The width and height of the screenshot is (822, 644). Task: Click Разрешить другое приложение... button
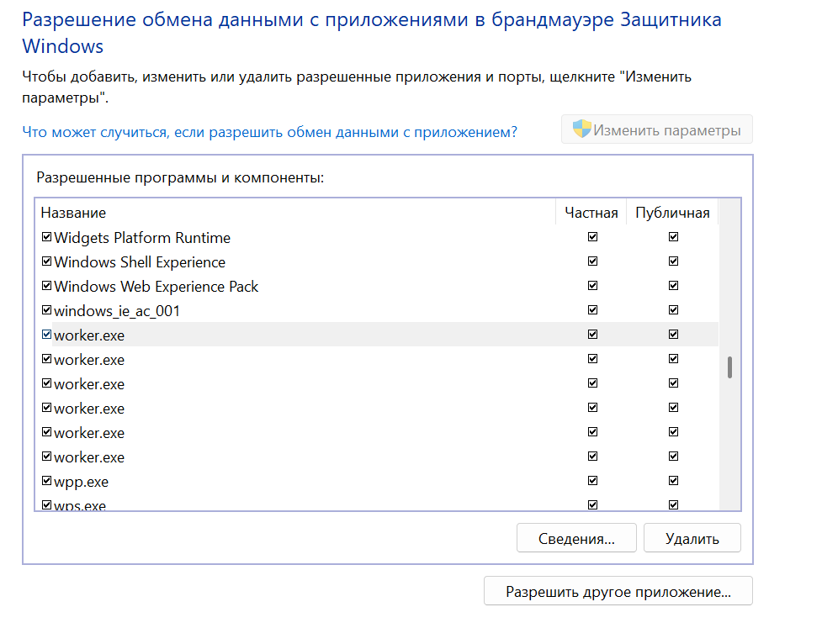click(618, 592)
